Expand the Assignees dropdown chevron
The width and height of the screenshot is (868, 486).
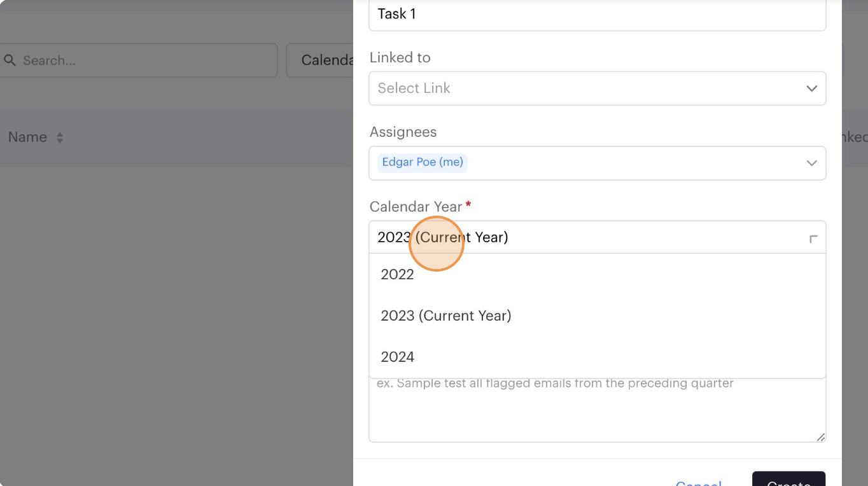(811, 163)
